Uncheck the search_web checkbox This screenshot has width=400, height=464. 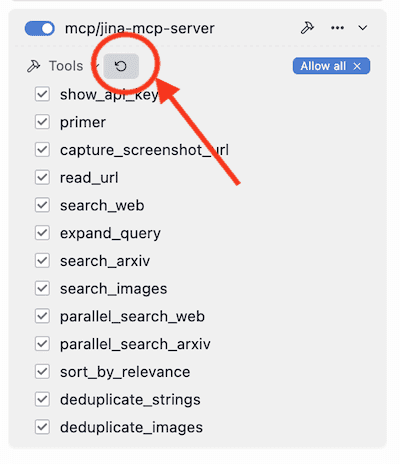[42, 205]
